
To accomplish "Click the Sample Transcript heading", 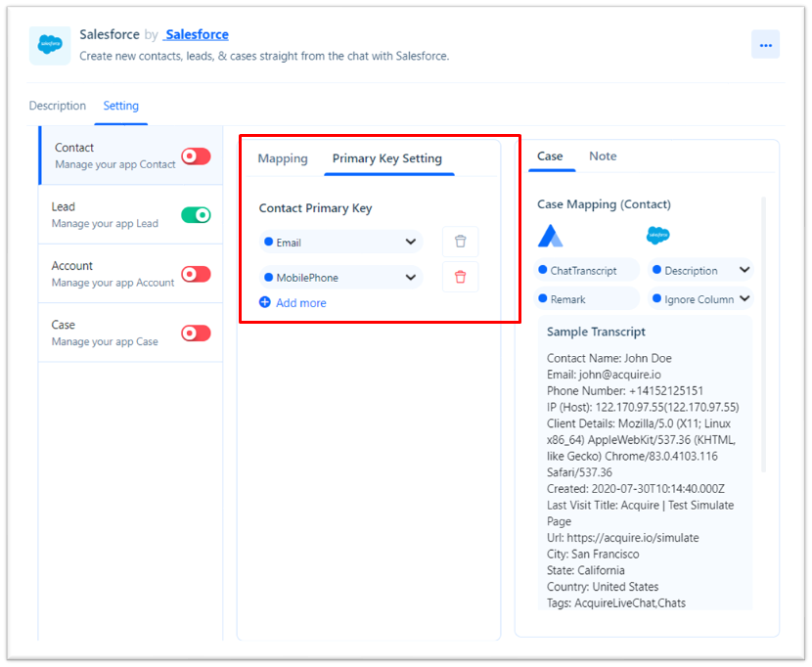I will click(596, 332).
